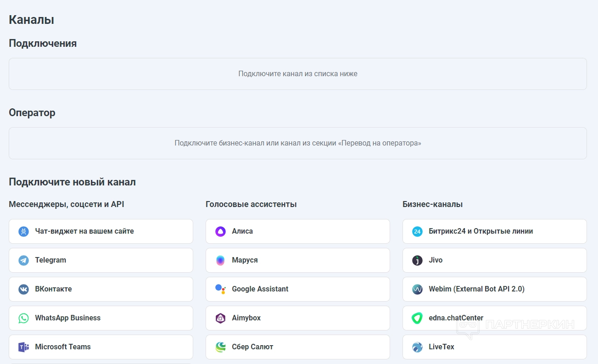Screen dimensions: 598x364
Task: Connect the Webim External Bot API channel
Action: point(494,289)
